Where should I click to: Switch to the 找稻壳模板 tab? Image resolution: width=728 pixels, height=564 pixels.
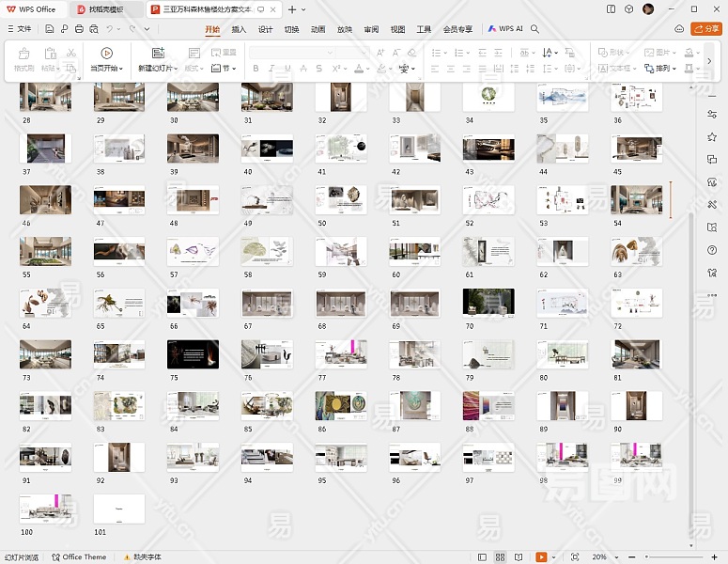105,9
